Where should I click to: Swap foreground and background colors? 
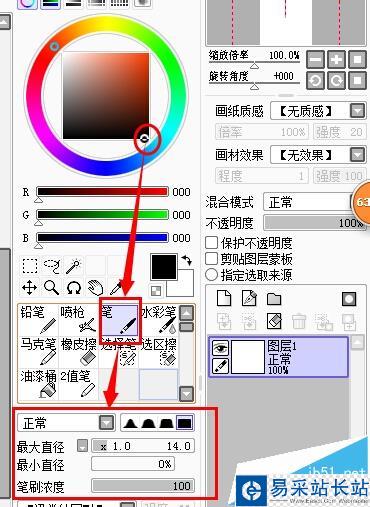click(187, 260)
